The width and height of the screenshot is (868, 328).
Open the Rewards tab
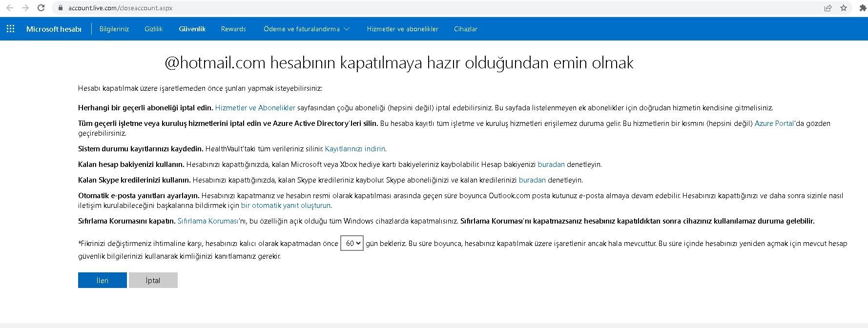pos(233,29)
